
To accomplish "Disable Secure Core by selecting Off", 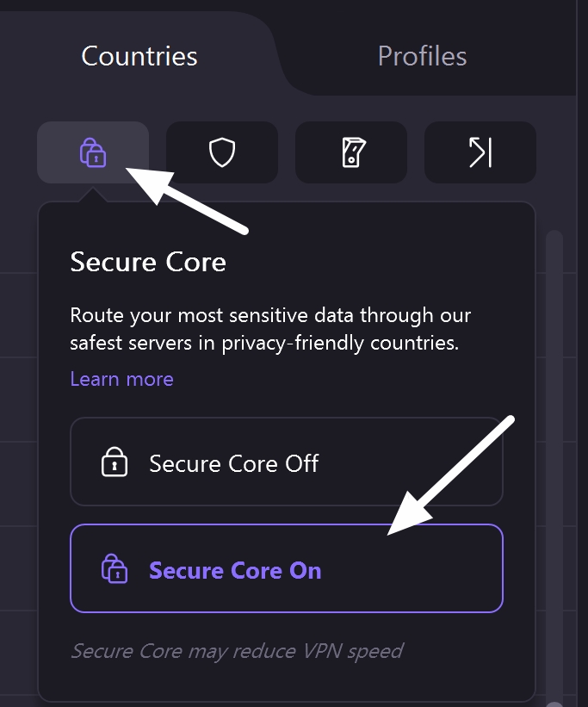I will point(287,462).
